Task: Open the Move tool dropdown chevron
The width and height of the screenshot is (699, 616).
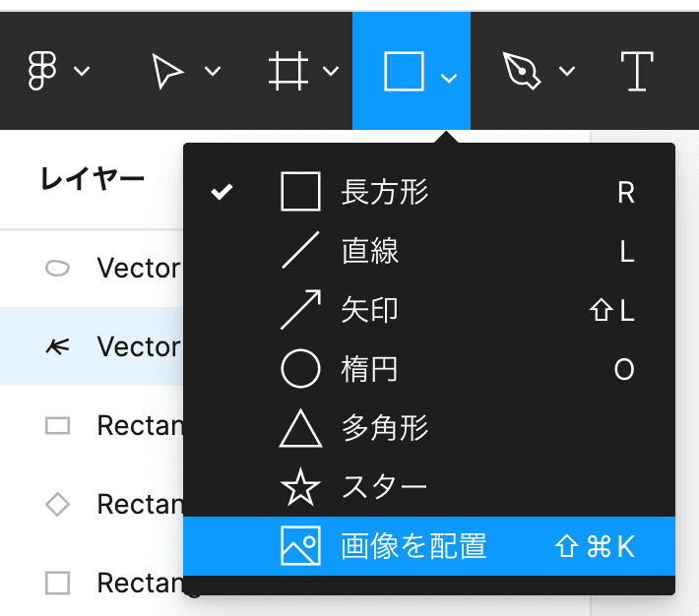Action: pos(212,72)
